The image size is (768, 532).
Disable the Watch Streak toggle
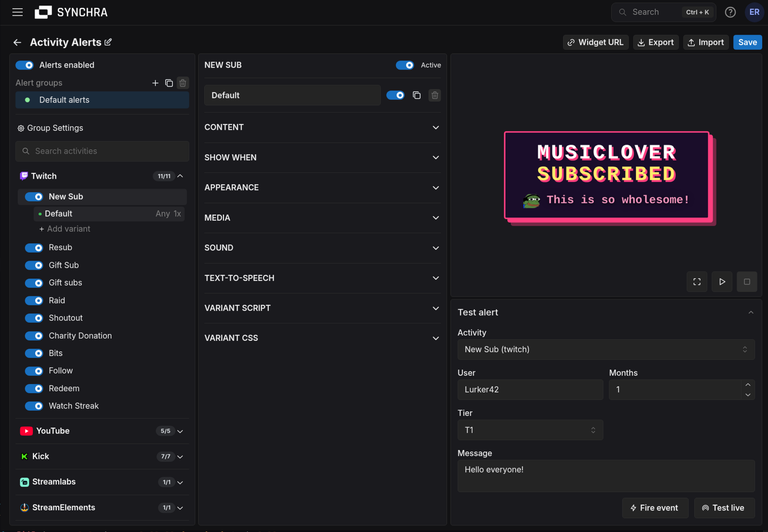tap(34, 406)
